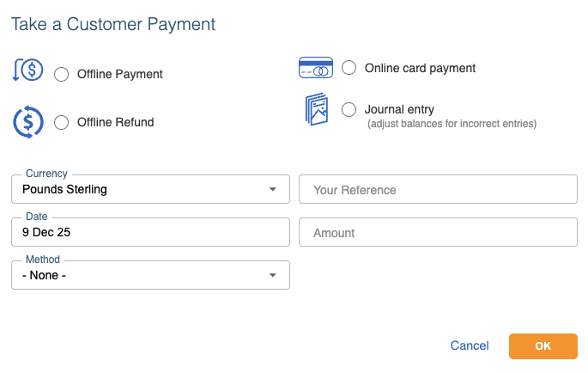Click the Offline Payment coin icon

[x=29, y=71]
